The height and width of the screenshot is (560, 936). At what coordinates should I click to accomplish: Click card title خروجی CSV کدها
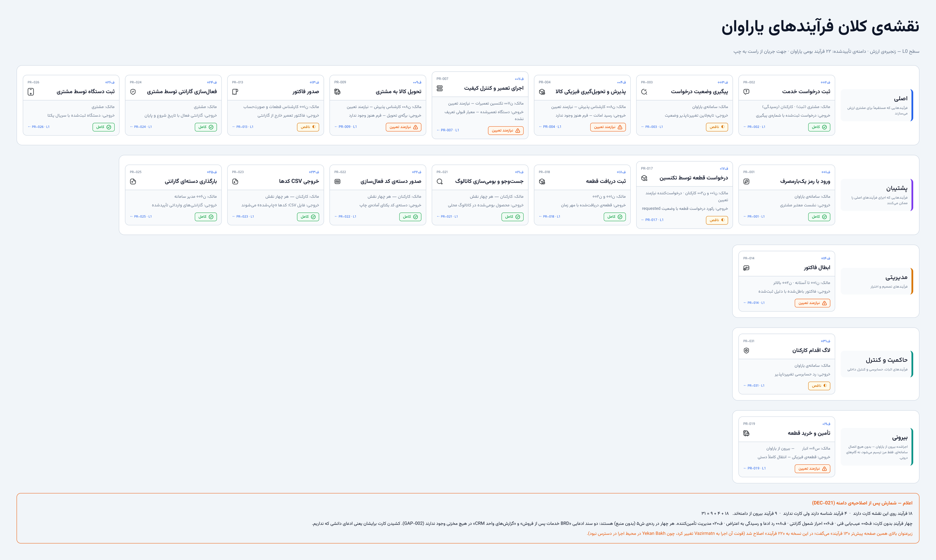(299, 182)
